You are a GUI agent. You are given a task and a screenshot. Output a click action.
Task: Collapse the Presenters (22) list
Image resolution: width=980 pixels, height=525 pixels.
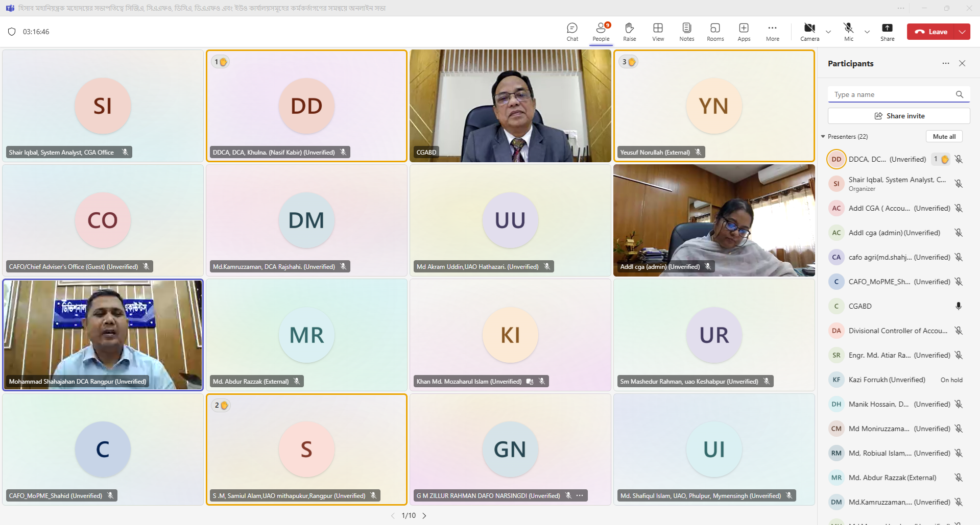823,137
